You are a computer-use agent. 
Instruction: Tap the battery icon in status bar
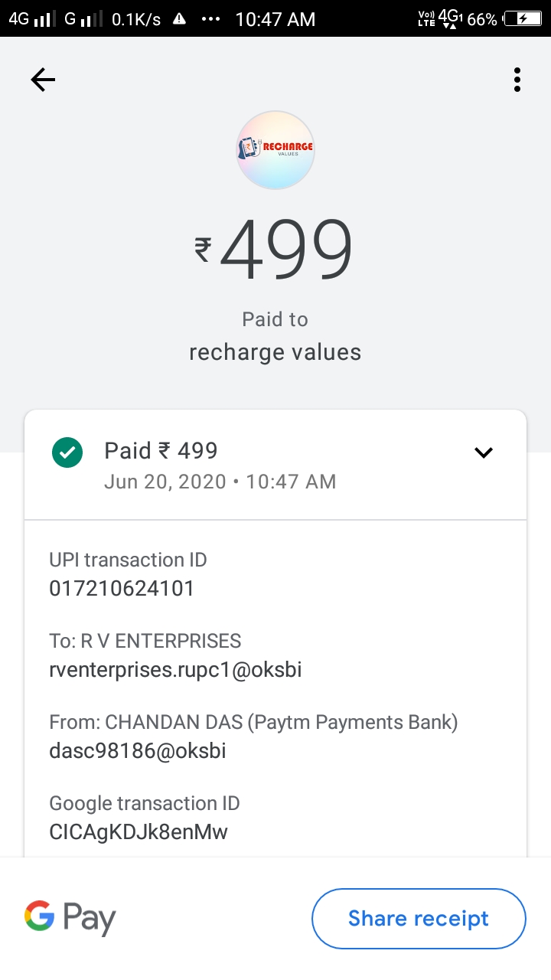pyautogui.click(x=527, y=19)
